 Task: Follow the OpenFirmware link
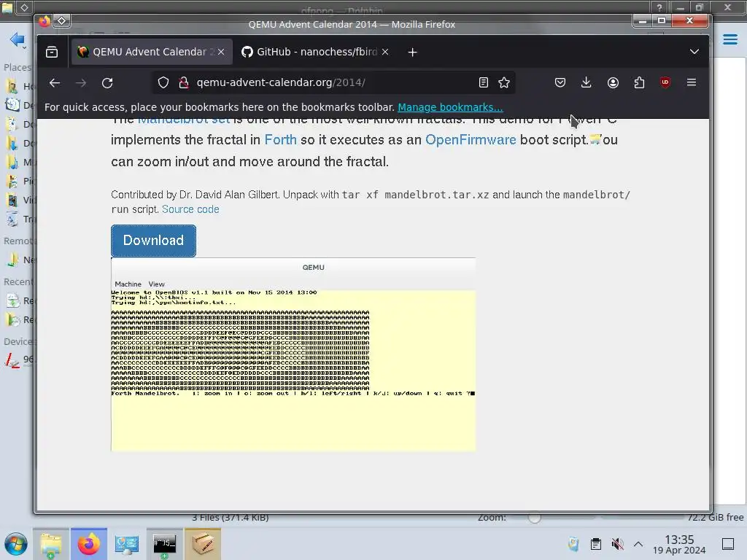471,140
